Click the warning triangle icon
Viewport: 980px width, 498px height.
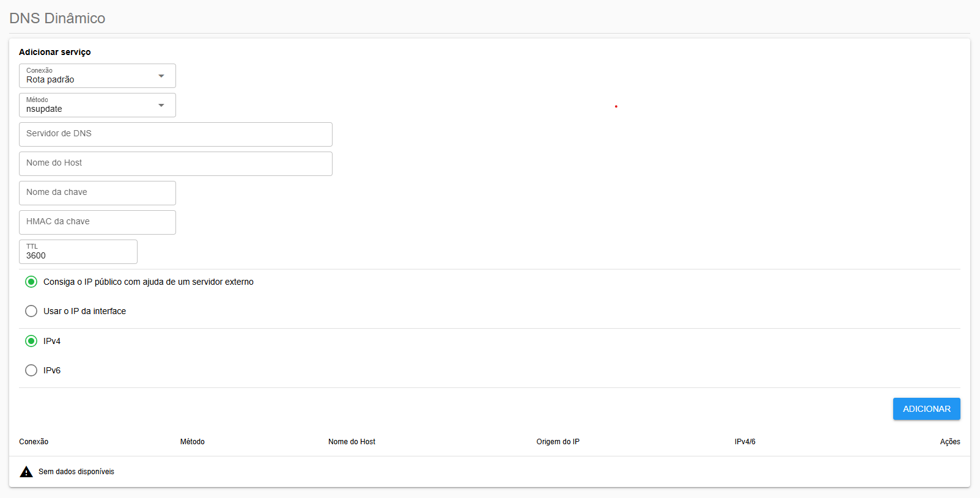pos(26,472)
